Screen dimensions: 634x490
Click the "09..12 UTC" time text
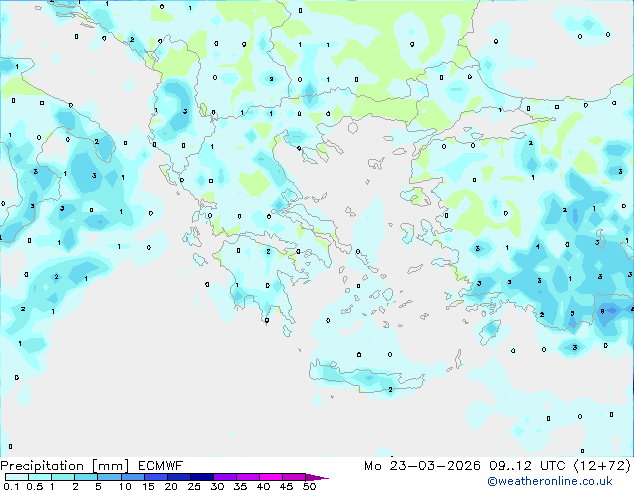point(527,466)
